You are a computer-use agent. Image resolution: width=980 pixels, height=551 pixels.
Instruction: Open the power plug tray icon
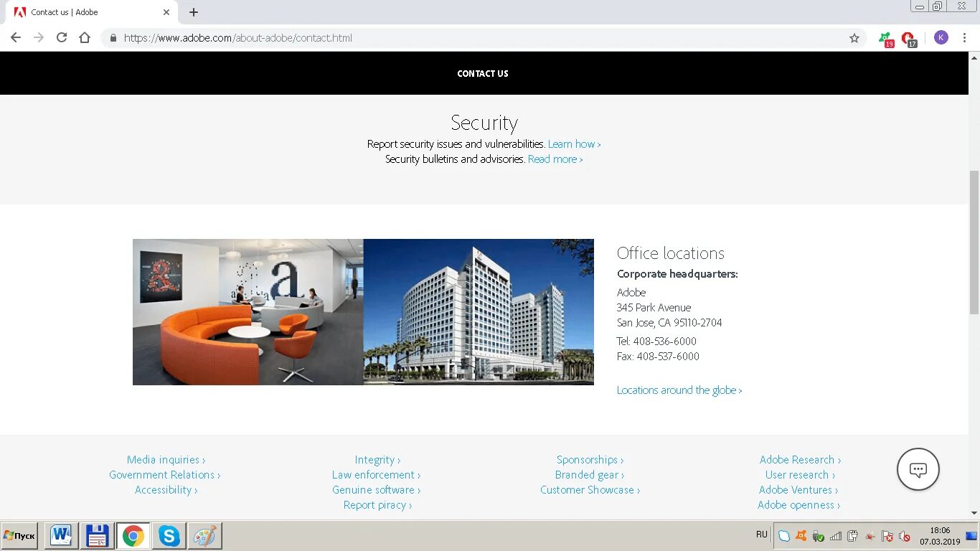852,536
